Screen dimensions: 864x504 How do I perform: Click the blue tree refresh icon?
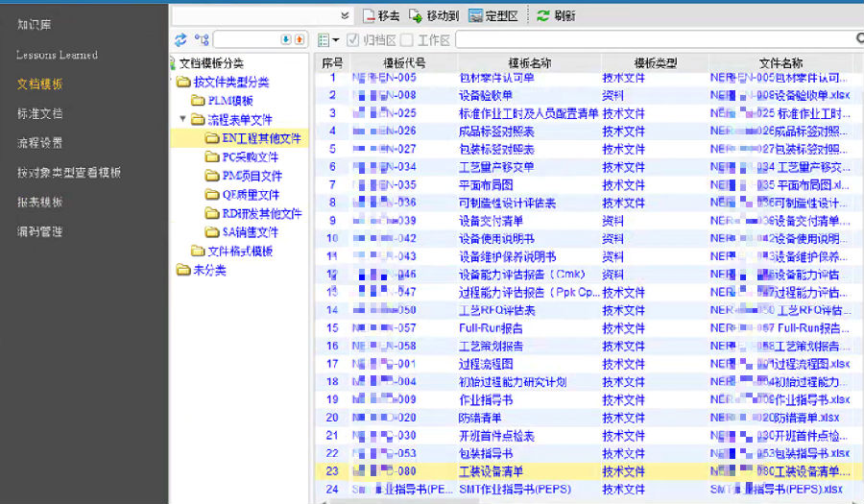pos(180,39)
